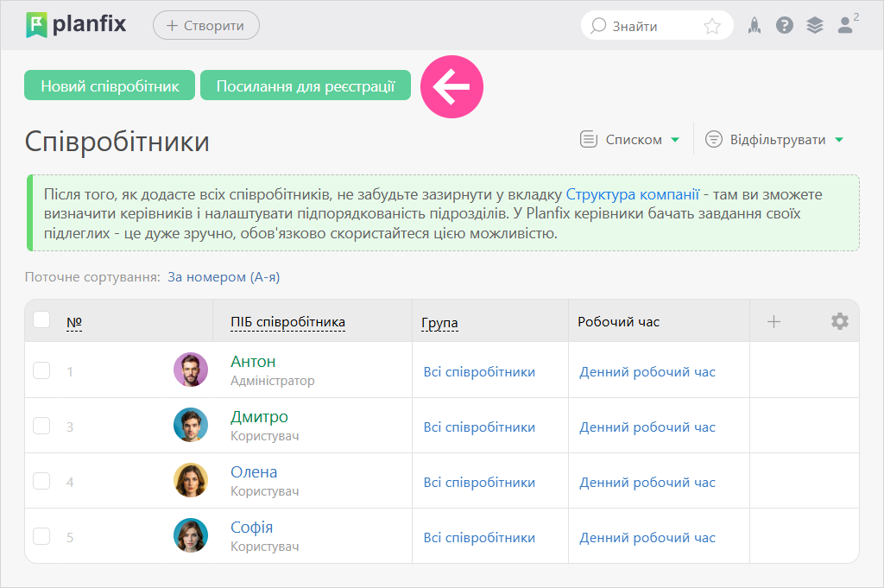Screen dimensions: 884x588
Task: Check the box for Антон's row
Action: tap(41, 370)
